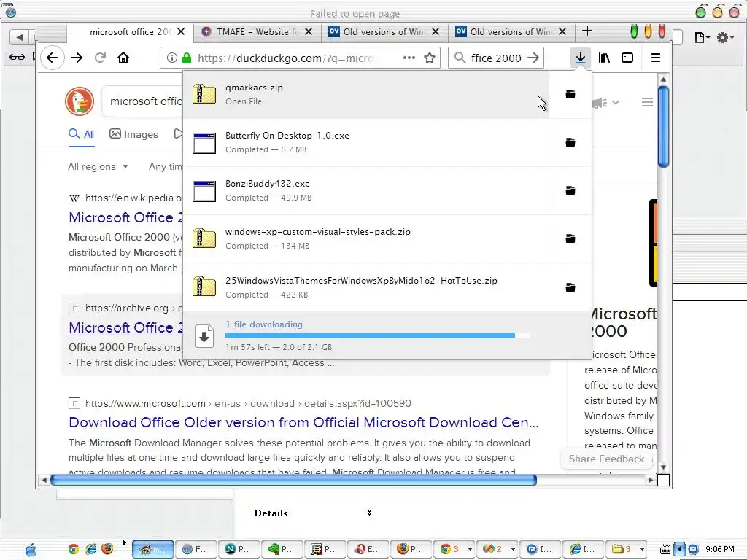Show the green padlock connection details
This screenshot has width=747, height=560.
click(187, 58)
